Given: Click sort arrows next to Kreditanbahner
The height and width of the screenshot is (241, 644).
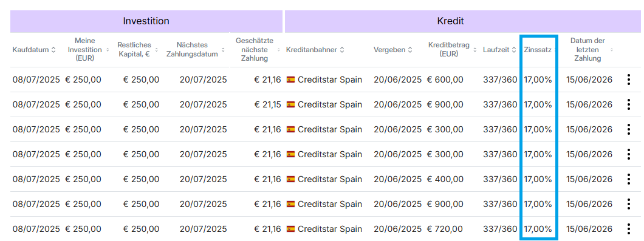Looking at the screenshot, I should [342, 50].
